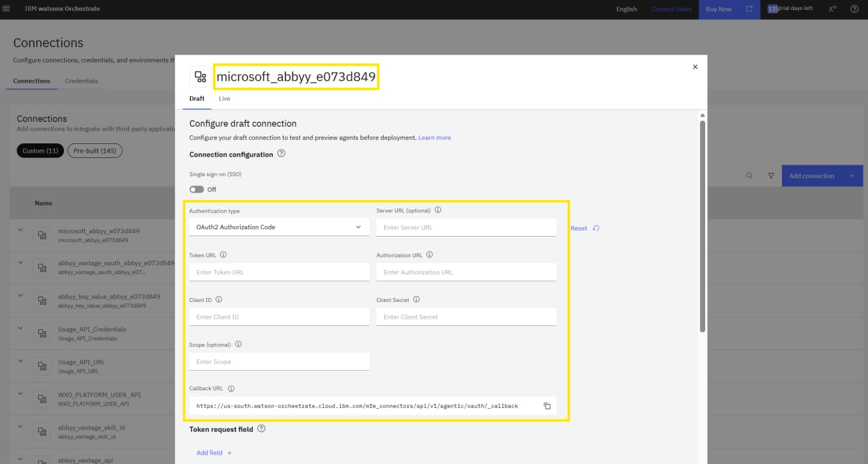The image size is (868, 464).
Task: Click the filter icon in Connections toolbar
Action: 771,176
